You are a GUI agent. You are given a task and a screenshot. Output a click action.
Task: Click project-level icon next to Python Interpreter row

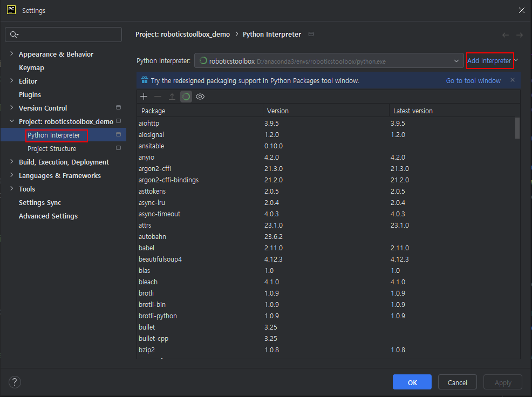point(118,135)
